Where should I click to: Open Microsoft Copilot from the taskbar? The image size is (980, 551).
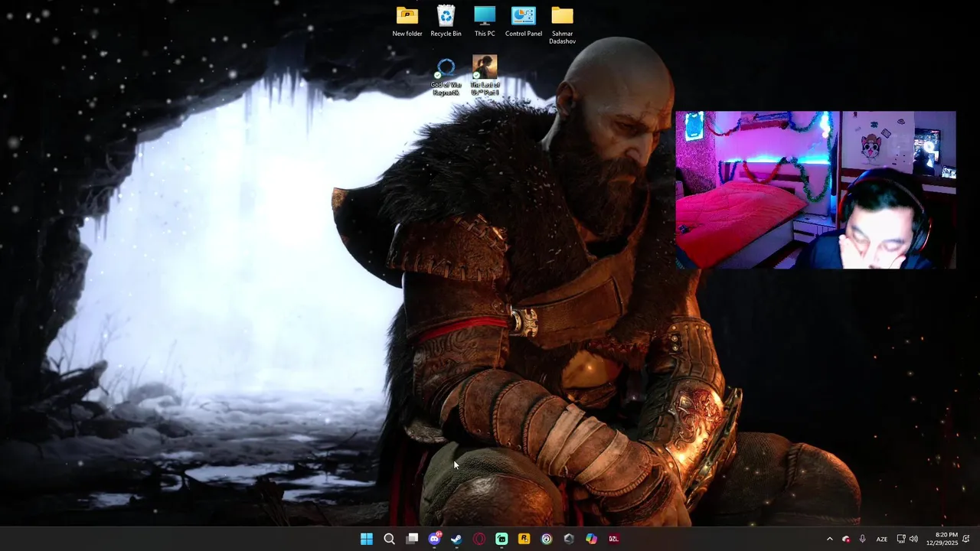click(591, 539)
